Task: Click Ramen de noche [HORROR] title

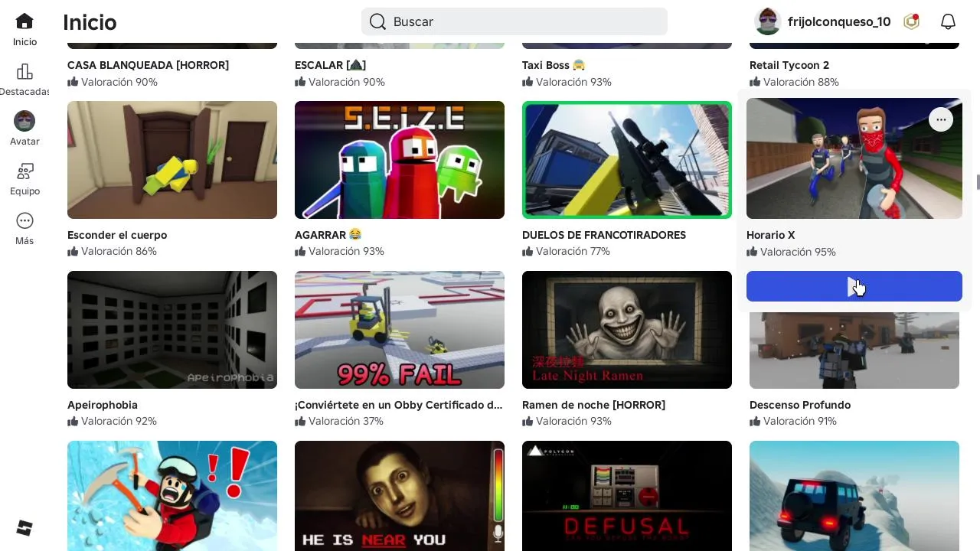Action: (593, 405)
